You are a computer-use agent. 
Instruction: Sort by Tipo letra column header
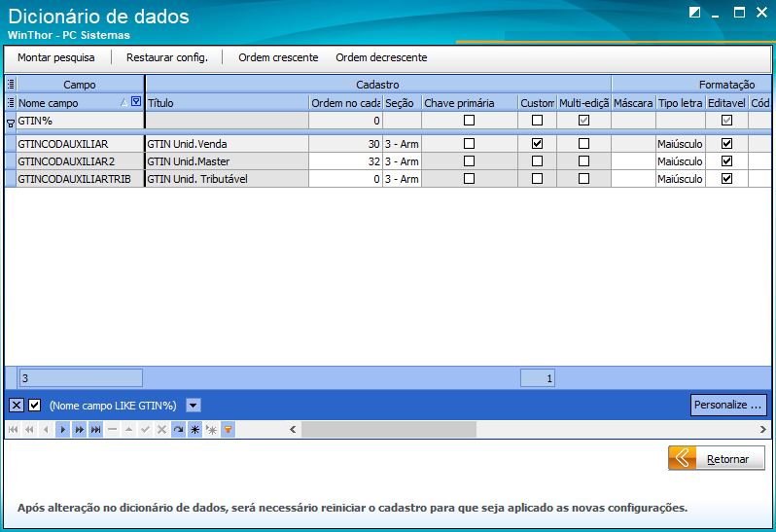tap(681, 103)
